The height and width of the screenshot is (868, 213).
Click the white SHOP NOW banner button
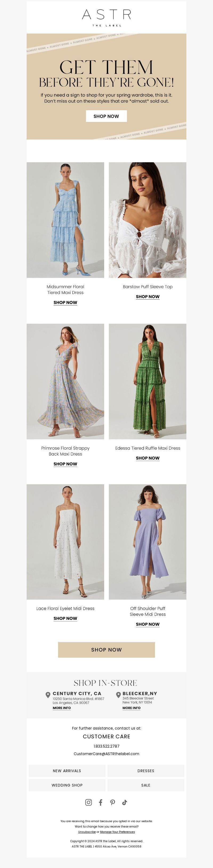tap(106, 116)
